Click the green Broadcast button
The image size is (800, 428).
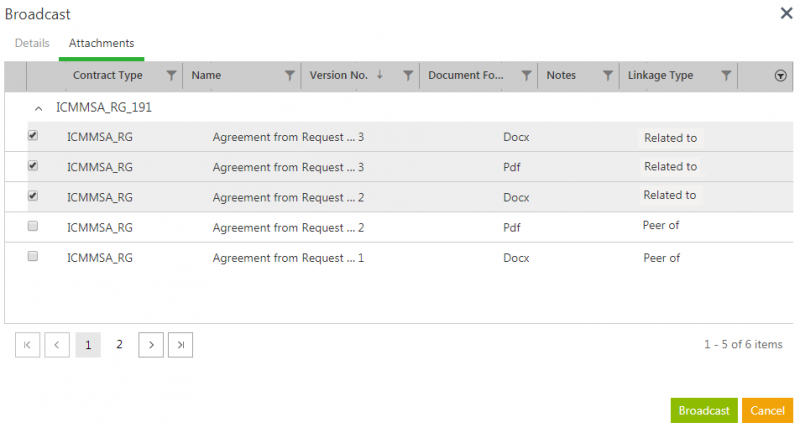point(704,411)
